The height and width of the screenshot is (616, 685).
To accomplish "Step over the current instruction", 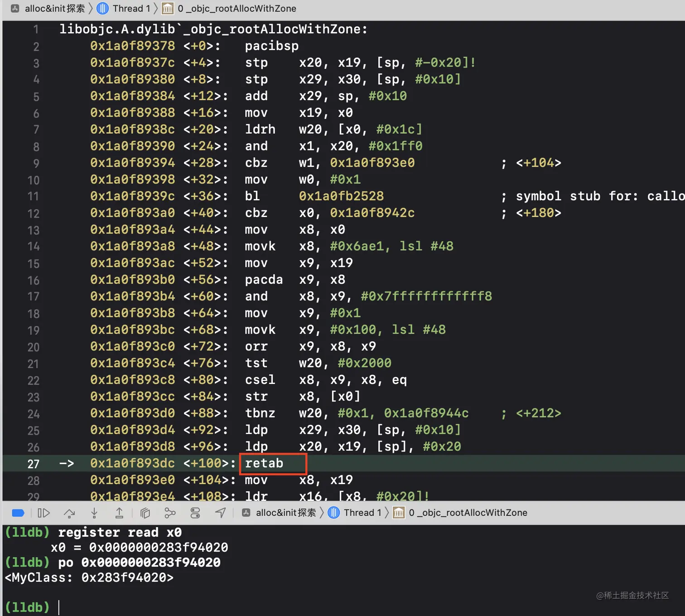I will (69, 513).
